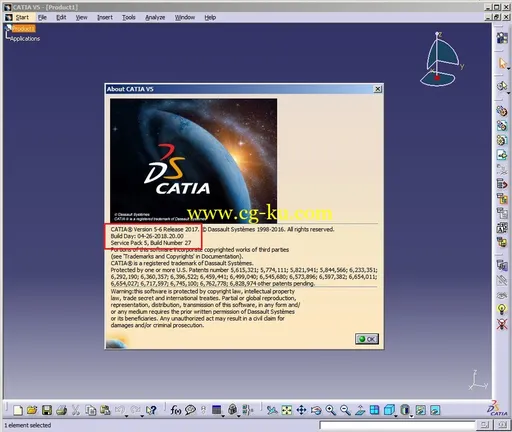The width and height of the screenshot is (512, 432).
Task: Click the 3D compass in the viewport
Action: [441, 59]
